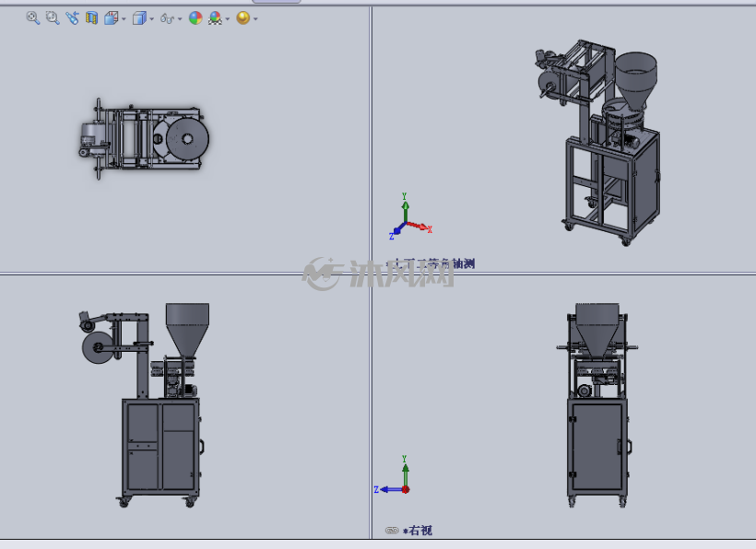Image resolution: width=756 pixels, height=549 pixels.
Task: Click the Hide/Show Items glasses icon
Action: click(167, 18)
